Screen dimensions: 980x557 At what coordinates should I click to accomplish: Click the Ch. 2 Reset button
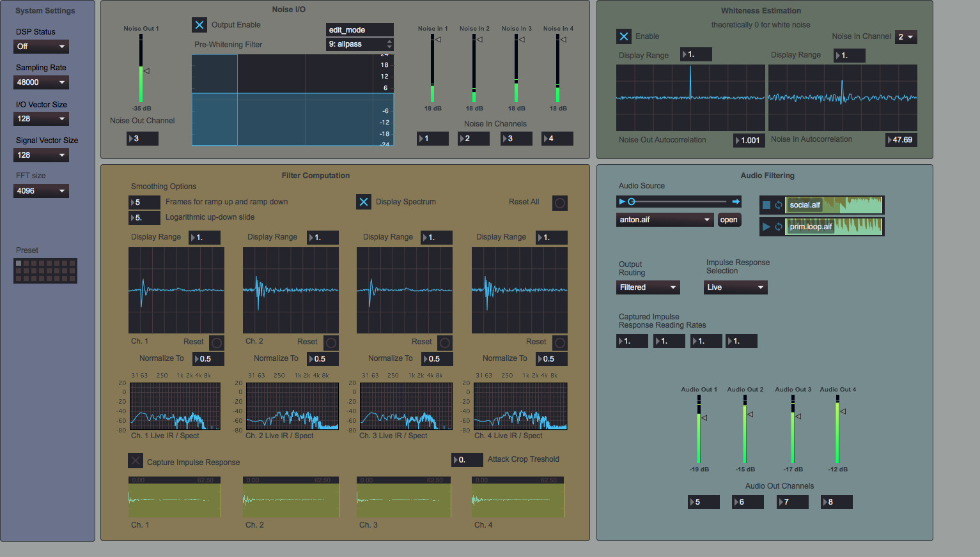pyautogui.click(x=331, y=342)
